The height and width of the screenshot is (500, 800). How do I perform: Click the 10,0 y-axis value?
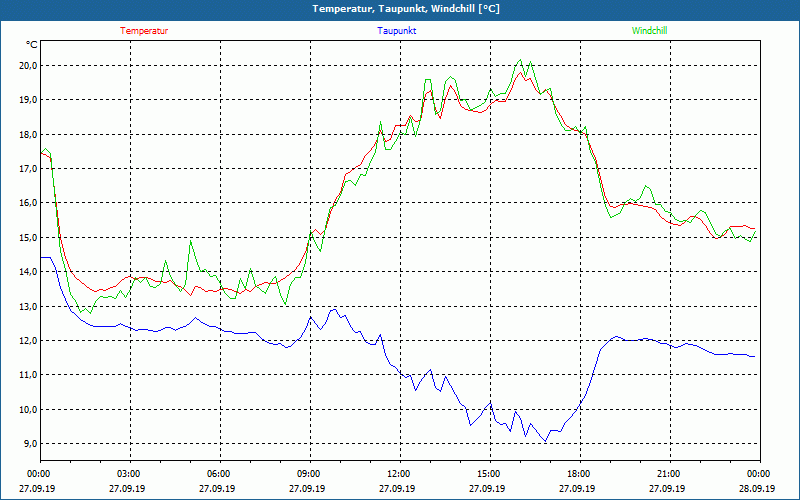point(29,410)
